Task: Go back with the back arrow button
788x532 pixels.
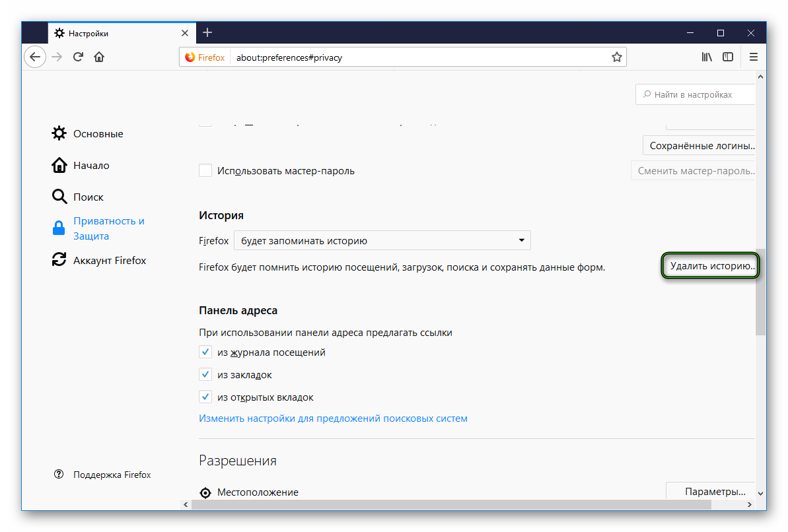Action: (34, 57)
